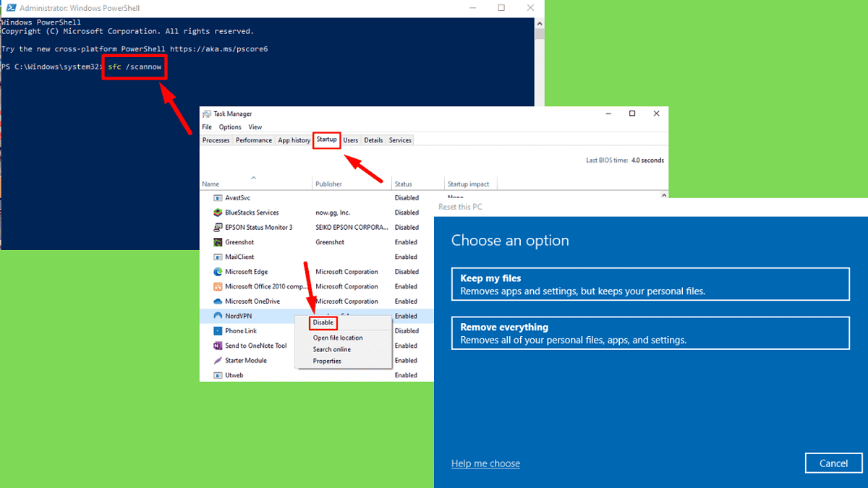Sort by Publisher column header
This screenshot has width=868, height=488.
coord(328,184)
